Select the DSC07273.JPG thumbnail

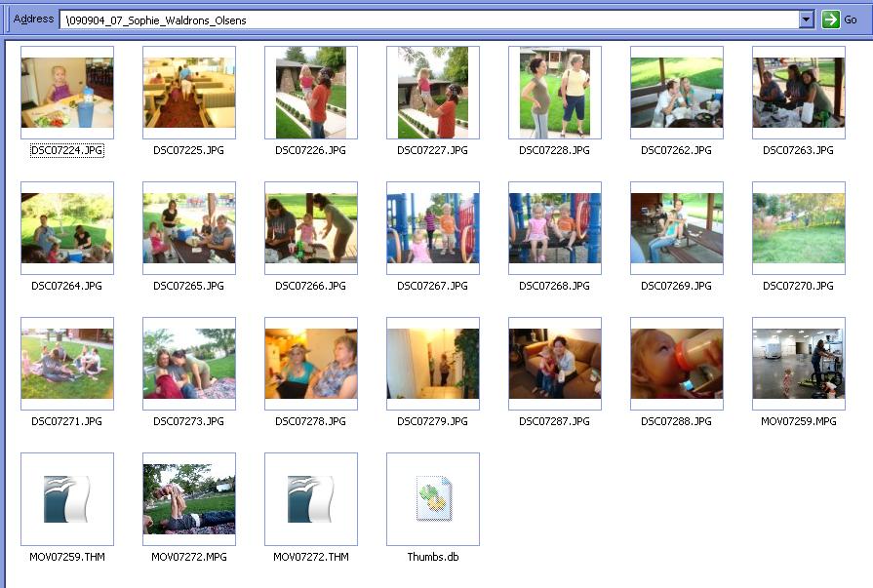[189, 364]
